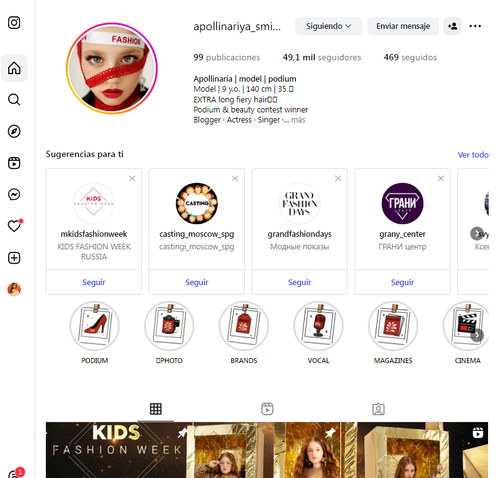Image resolution: width=500 pixels, height=478 pixels.
Task: Expand the bio with the más link
Action: [x=298, y=120]
